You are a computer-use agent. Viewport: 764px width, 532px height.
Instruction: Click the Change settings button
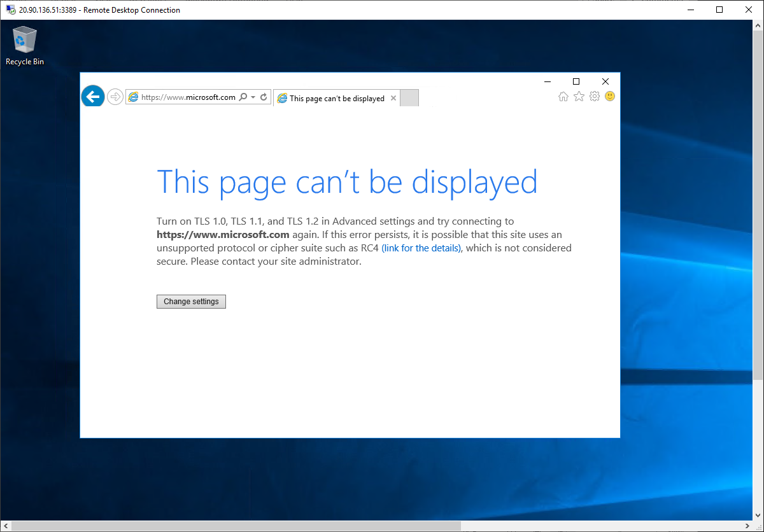tap(191, 301)
